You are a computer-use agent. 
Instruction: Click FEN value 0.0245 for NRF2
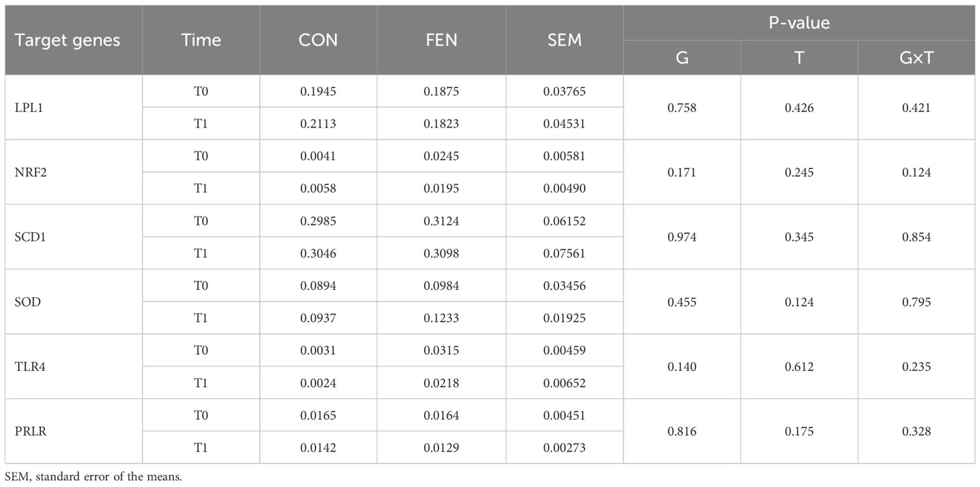(442, 156)
